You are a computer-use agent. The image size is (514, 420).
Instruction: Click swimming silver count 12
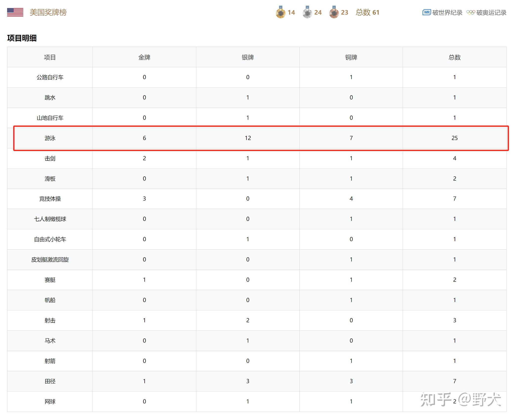point(248,138)
